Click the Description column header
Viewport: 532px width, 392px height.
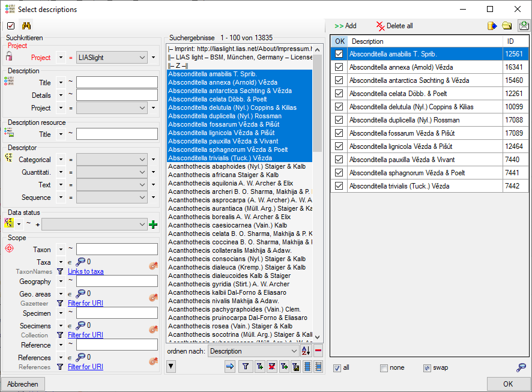point(425,41)
